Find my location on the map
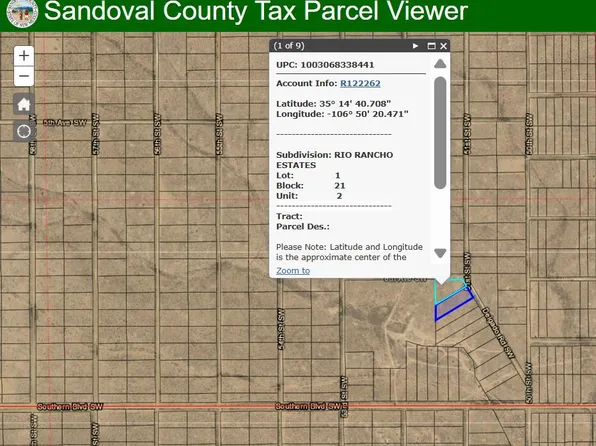The width and height of the screenshot is (596, 446). click(x=24, y=131)
